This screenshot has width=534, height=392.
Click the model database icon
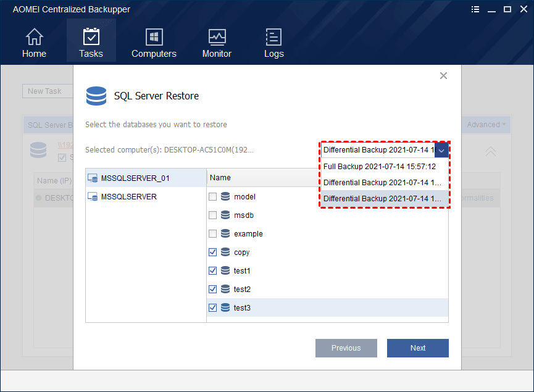[x=225, y=196]
